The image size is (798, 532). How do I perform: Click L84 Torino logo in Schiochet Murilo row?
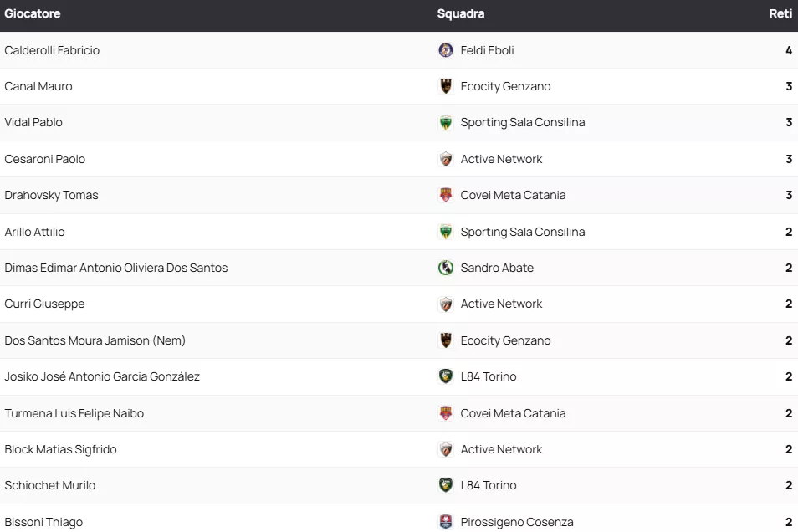(x=446, y=485)
